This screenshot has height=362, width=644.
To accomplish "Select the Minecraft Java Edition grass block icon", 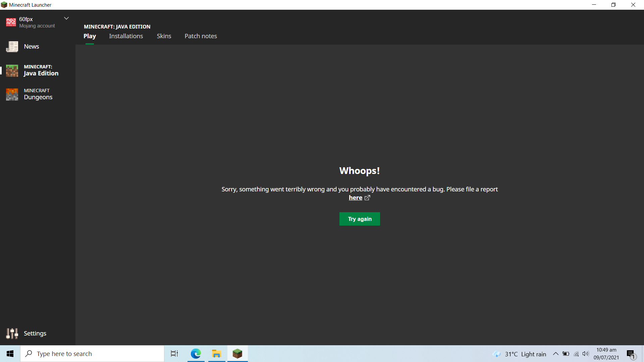I will click(12, 70).
